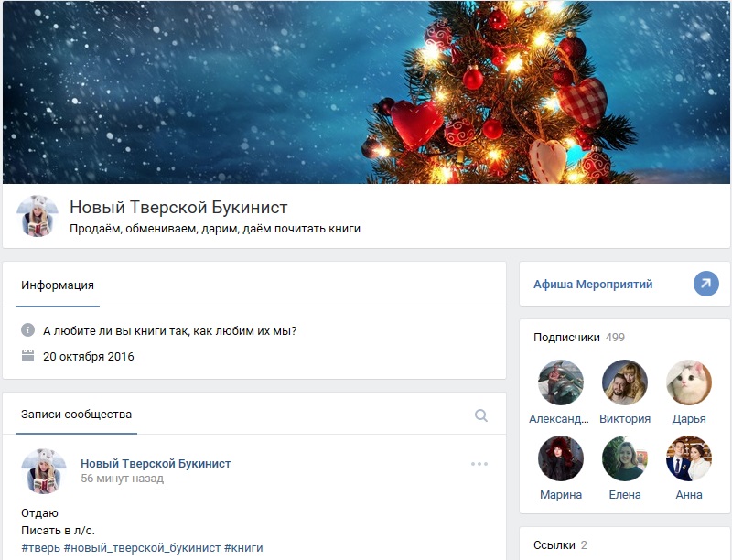
Task: Select the Информация tab
Action: click(x=58, y=285)
